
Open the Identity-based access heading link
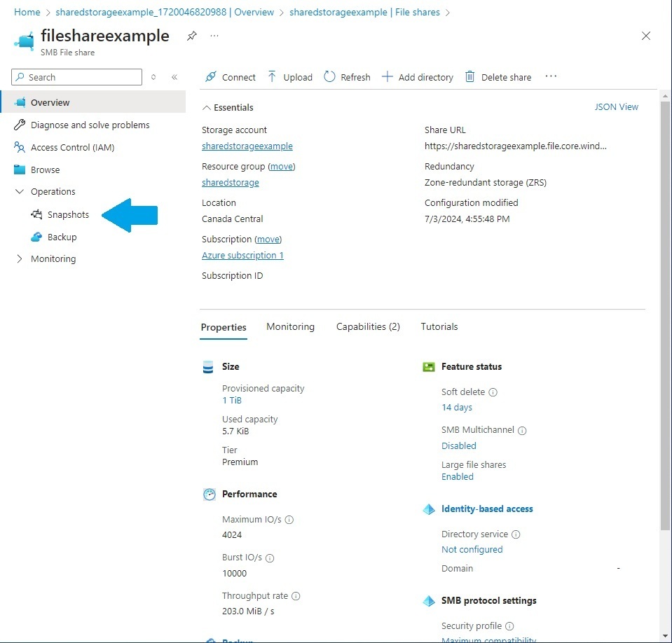coord(487,509)
